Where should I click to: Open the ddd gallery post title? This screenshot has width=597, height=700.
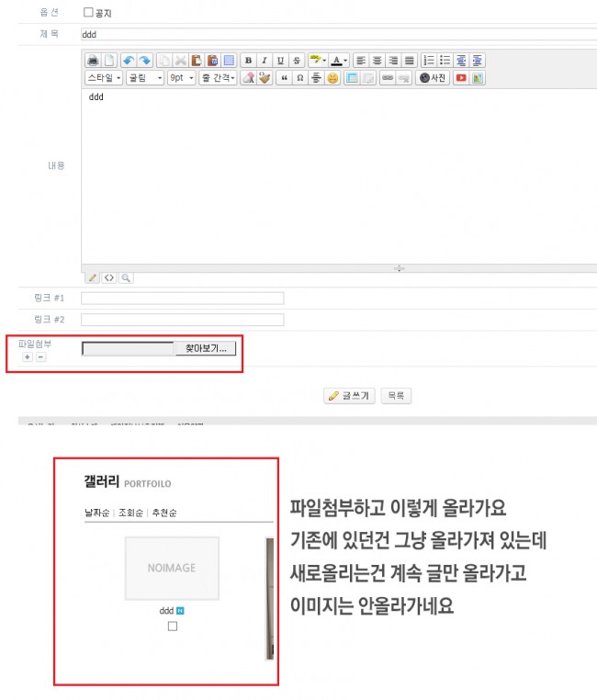click(x=166, y=611)
